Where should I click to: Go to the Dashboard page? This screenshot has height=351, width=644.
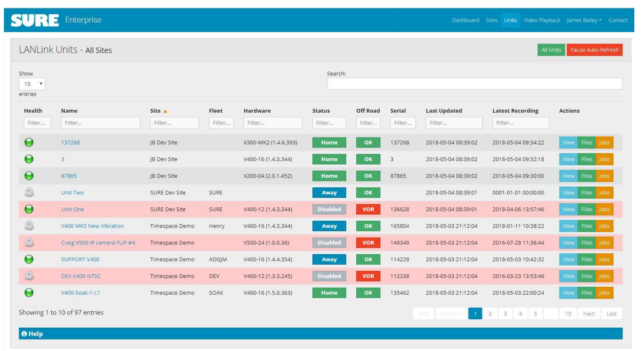point(465,20)
